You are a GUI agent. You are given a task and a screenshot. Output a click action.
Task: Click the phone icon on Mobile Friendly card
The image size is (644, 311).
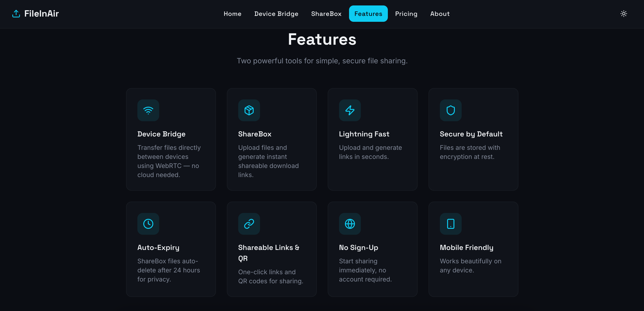click(x=451, y=224)
